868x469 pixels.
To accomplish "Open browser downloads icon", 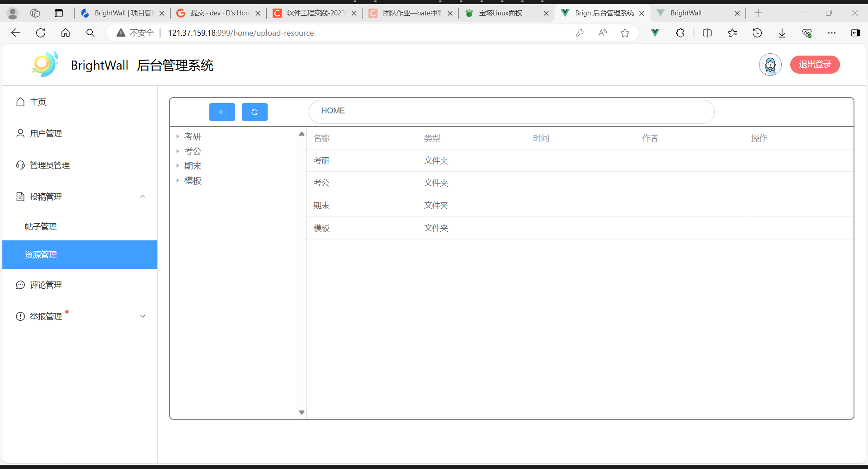I will 782,33.
